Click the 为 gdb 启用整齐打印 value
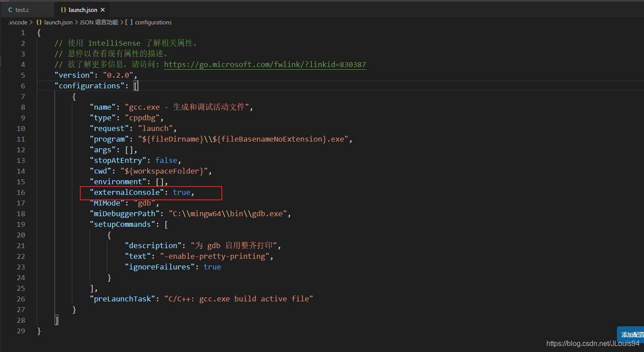644x352 pixels. click(x=234, y=245)
